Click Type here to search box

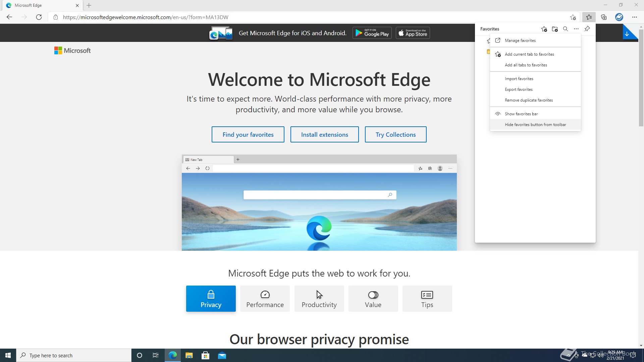[74, 355]
